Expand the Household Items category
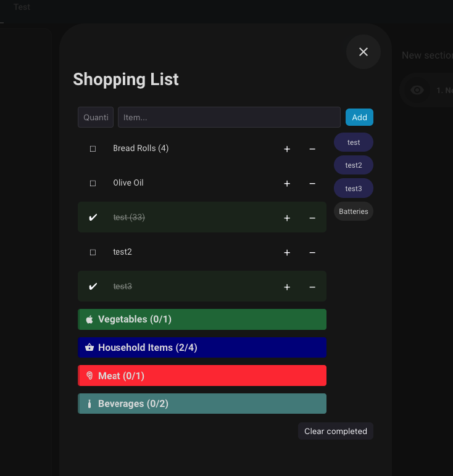Viewport: 453px width, 476px height. coord(202,348)
